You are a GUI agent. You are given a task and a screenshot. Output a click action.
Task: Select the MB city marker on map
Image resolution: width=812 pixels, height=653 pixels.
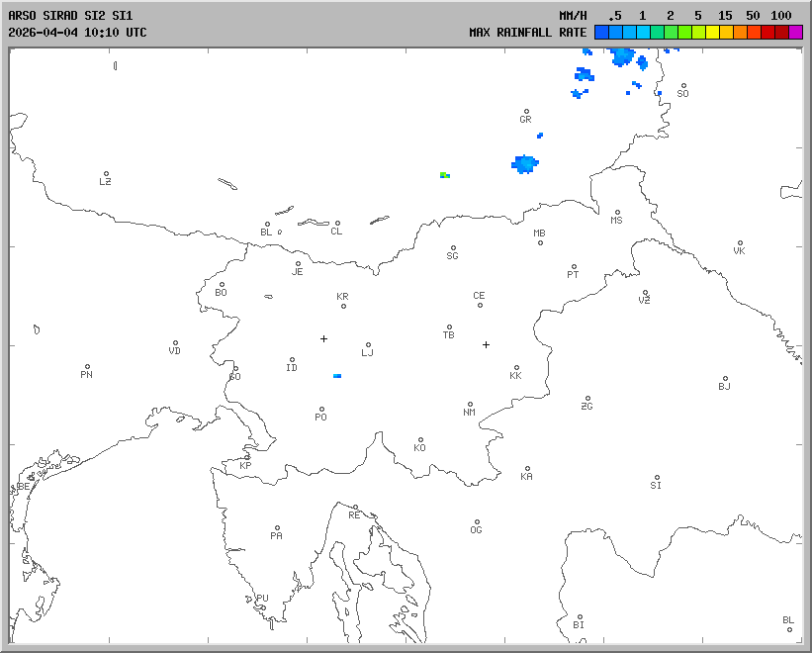(x=540, y=242)
